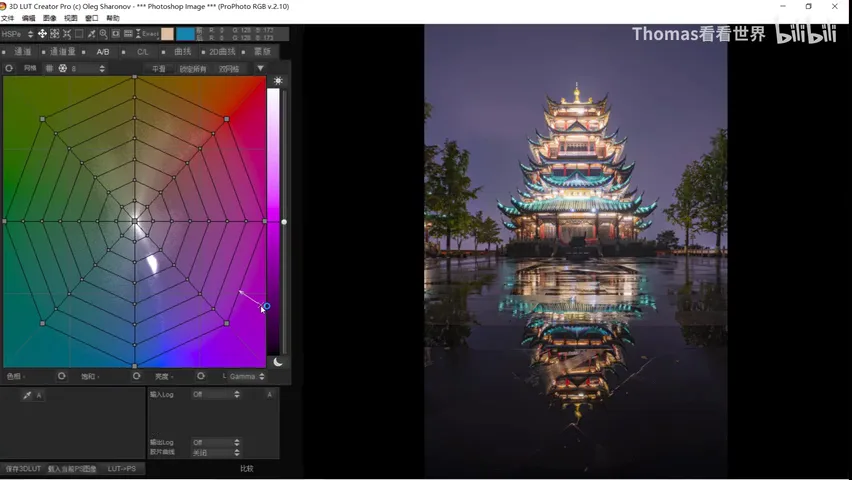Switch to the 2D曲线 tab
Viewport: 852px width, 480px height.
(222, 52)
